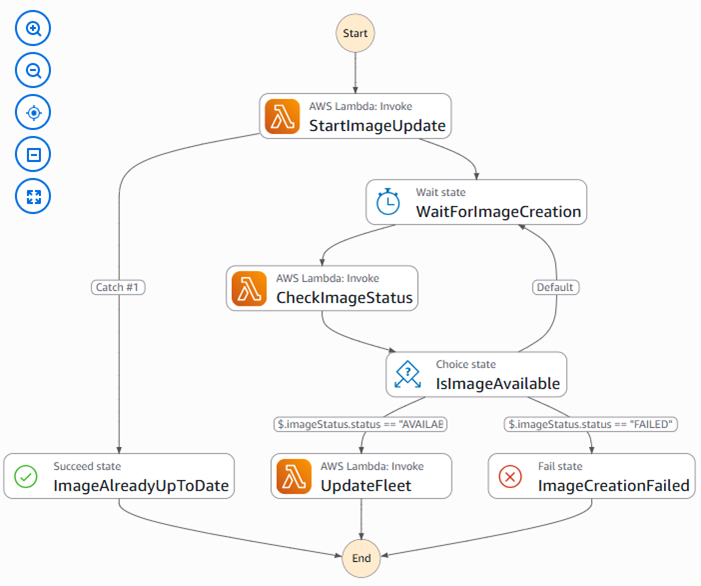
Task: Click the StartImageUpdate Lambda icon
Action: (x=283, y=118)
